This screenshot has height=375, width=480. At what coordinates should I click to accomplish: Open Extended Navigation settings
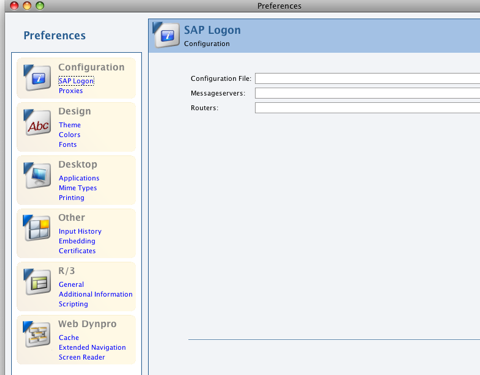click(92, 347)
